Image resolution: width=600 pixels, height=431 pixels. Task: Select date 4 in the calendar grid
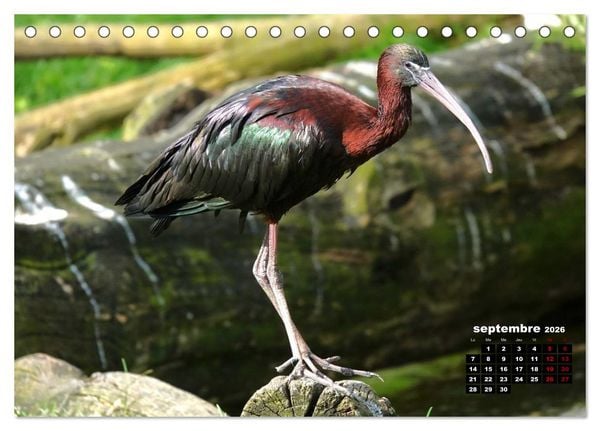[534, 349]
